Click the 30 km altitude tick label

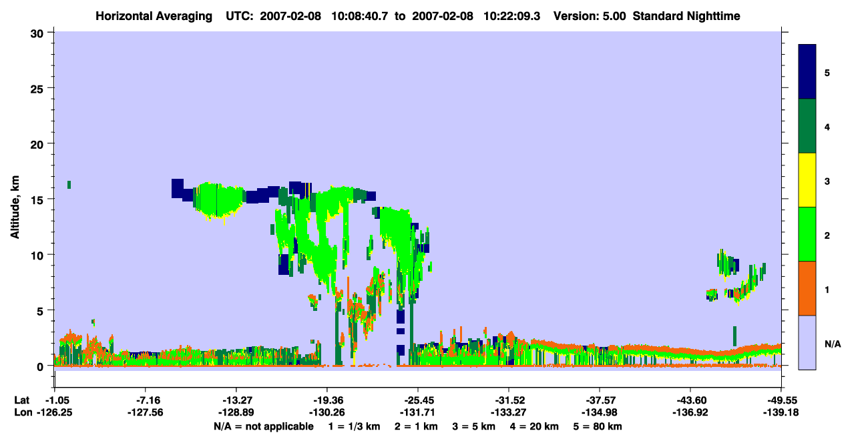click(x=38, y=33)
